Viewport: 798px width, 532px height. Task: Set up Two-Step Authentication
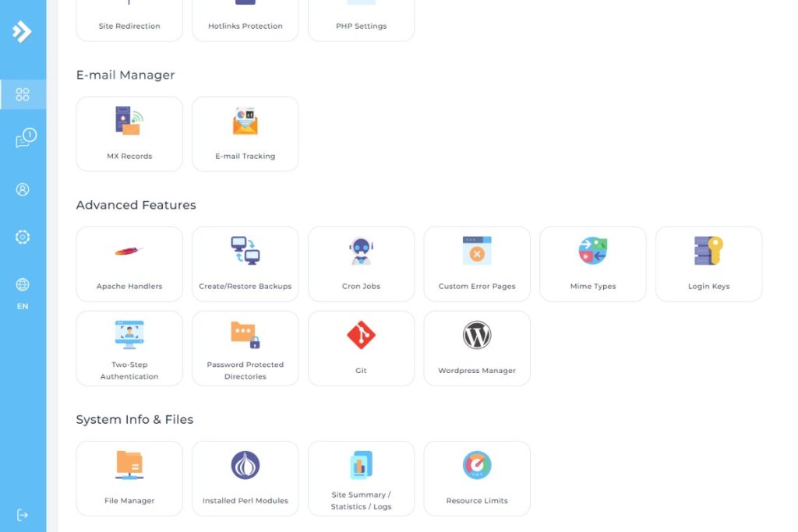(129, 347)
